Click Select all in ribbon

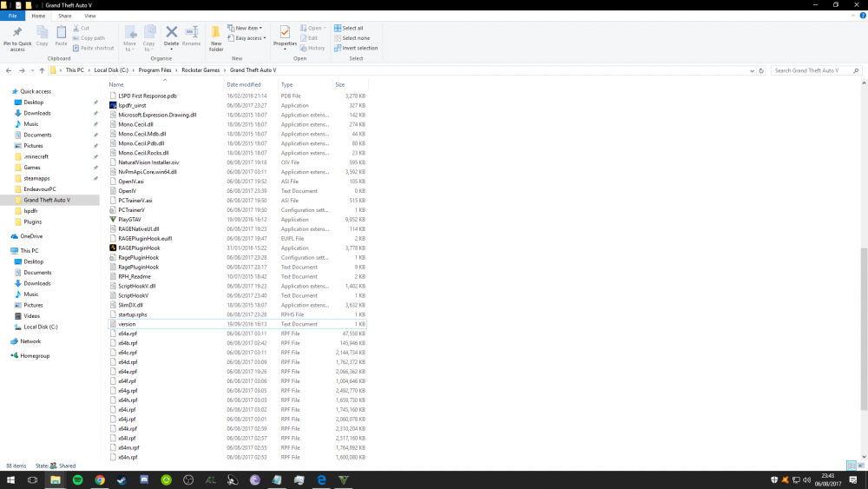(349, 28)
